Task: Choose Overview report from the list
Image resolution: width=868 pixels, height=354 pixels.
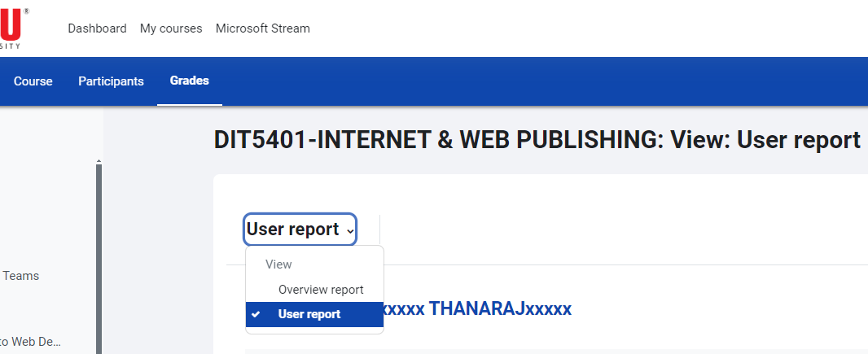Action: pos(321,290)
